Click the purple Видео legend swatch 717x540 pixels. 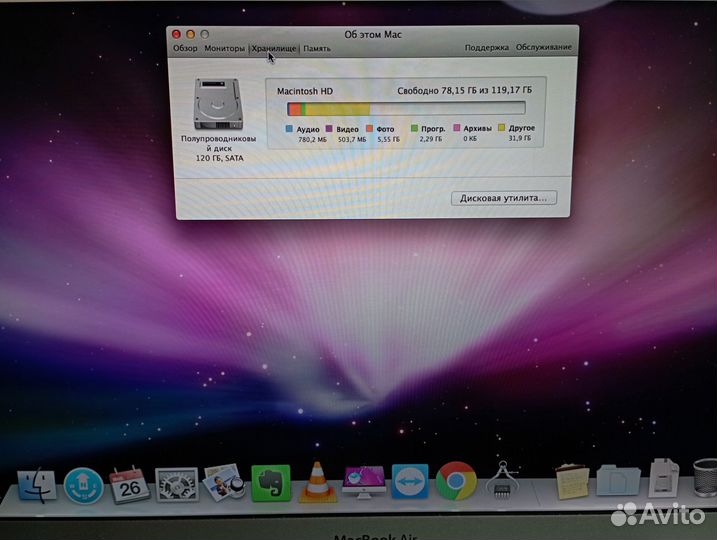329,128
